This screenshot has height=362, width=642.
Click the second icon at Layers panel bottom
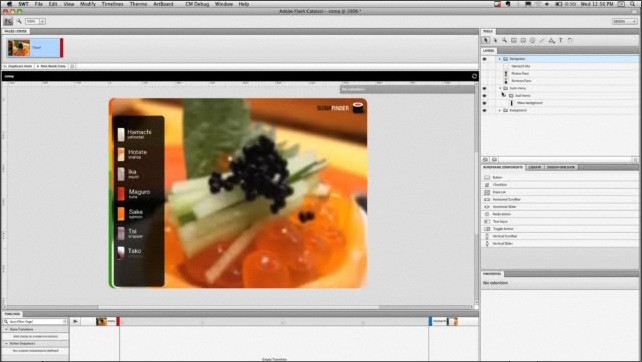click(x=494, y=160)
